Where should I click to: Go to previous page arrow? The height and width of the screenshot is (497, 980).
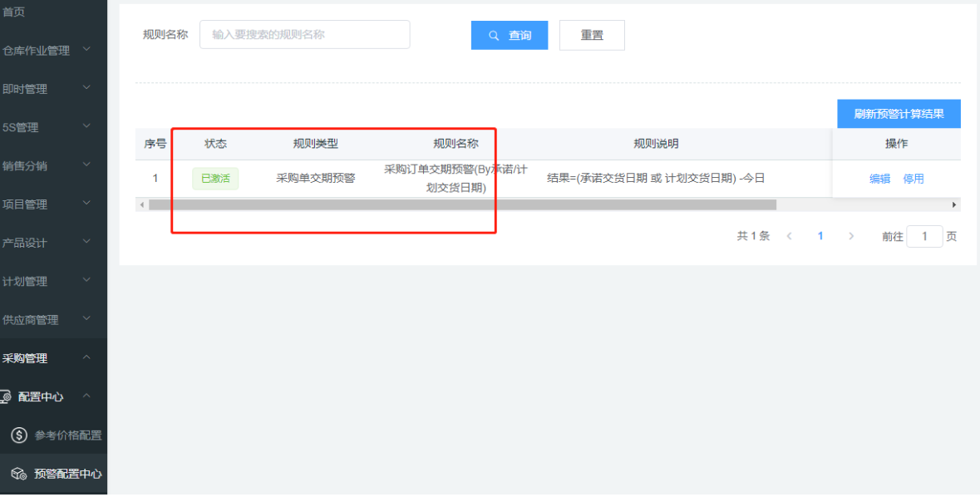(x=789, y=236)
